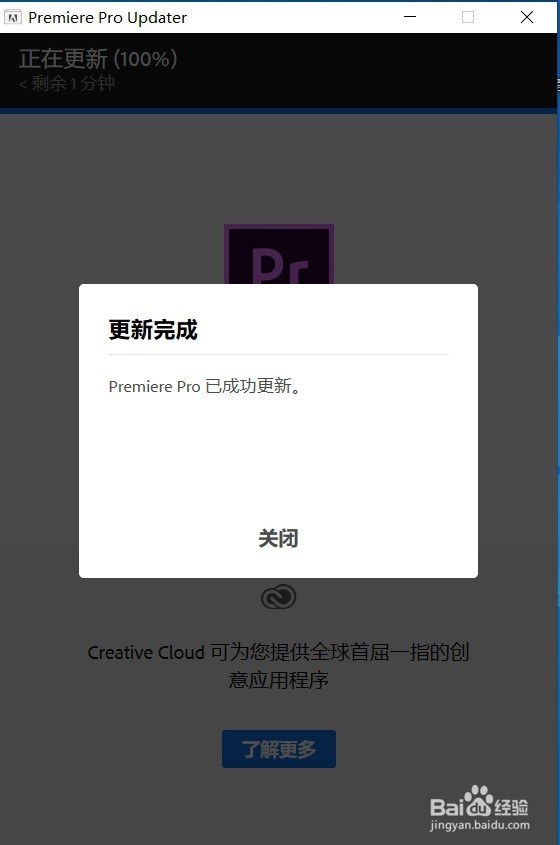Click the 更新完成 dialog heading
The image size is (560, 845).
pyautogui.click(x=153, y=329)
